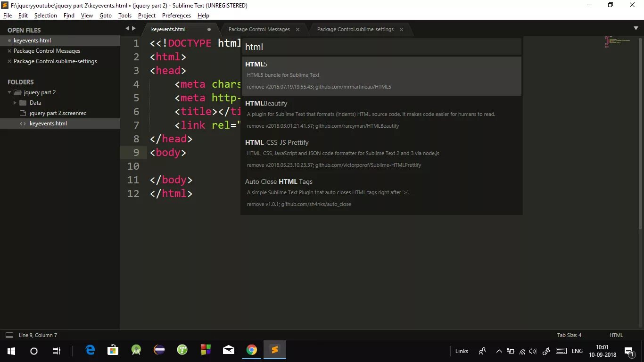This screenshot has height=362, width=644.
Task: Open network WiFi settings in tray
Action: 522,351
